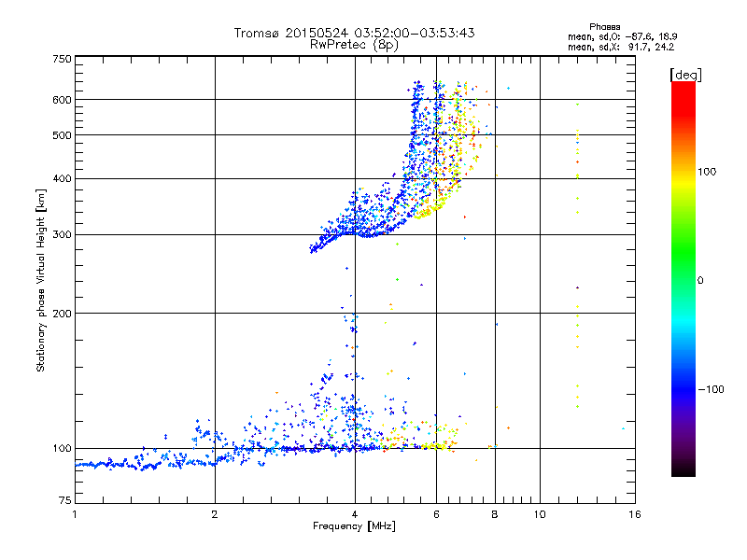Click the x-axis tick label '8'
The image size is (747, 560).
pyautogui.click(x=495, y=514)
